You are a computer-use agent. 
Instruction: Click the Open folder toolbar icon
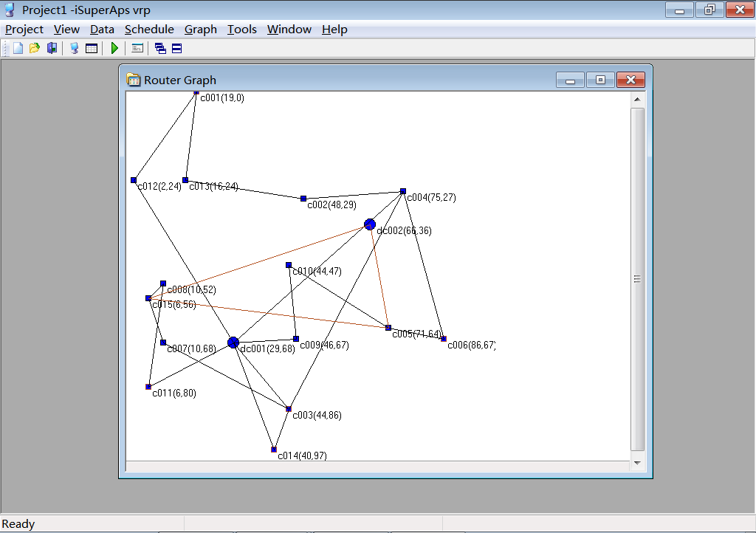click(34, 49)
